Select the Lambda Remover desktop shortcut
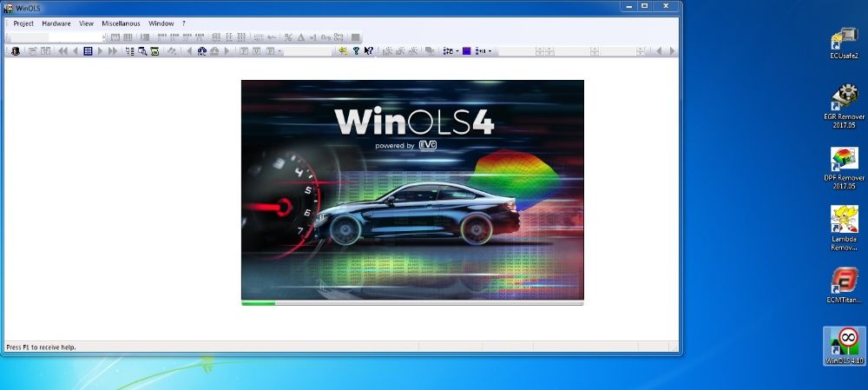Image resolution: width=868 pixels, height=390 pixels. point(845,228)
